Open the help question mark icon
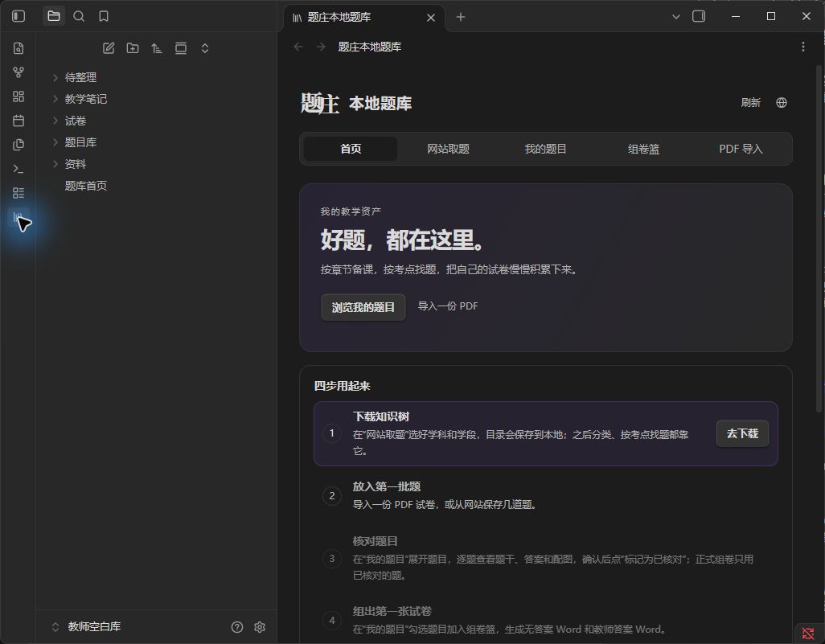Image resolution: width=825 pixels, height=644 pixels. [237, 626]
